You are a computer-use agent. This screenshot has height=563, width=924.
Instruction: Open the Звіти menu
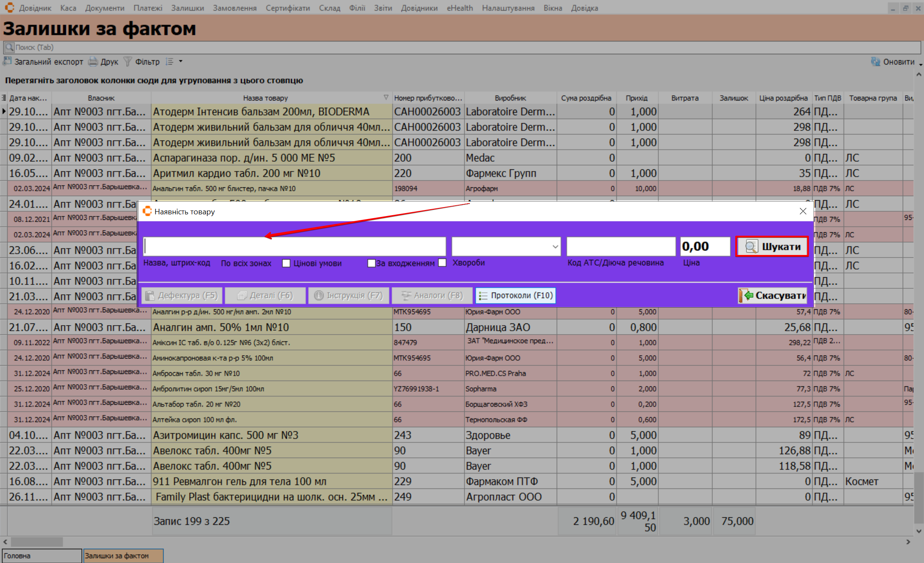(383, 8)
